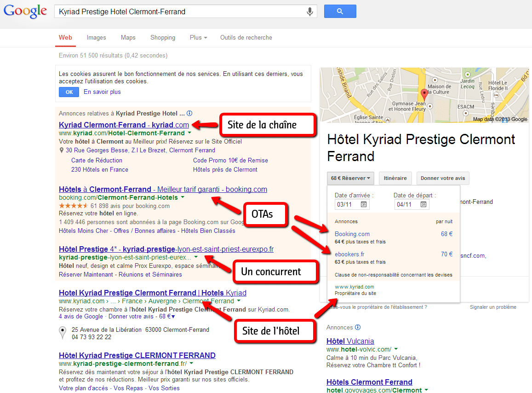Click the info icon next to right-side Annonces

tap(358, 327)
